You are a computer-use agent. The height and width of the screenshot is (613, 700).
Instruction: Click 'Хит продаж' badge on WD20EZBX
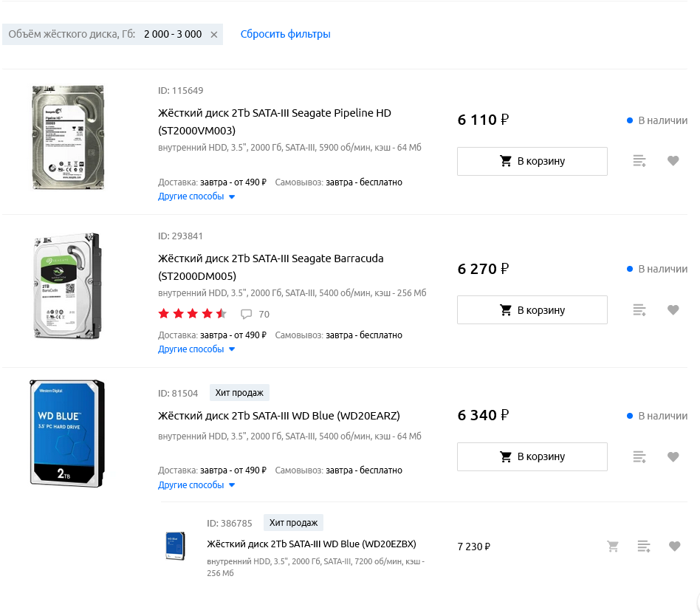293,523
